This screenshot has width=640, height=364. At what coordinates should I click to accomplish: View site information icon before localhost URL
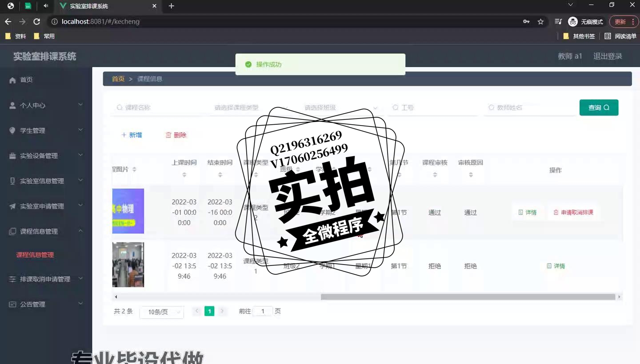pos(54,21)
